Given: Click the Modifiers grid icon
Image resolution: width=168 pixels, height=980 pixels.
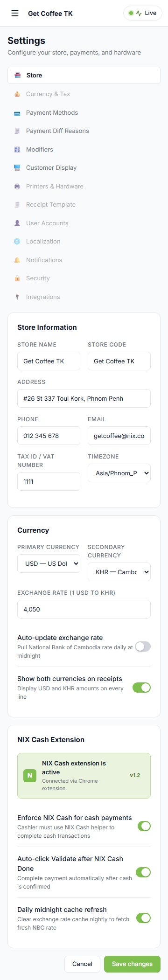Looking at the screenshot, I should 17,150.
